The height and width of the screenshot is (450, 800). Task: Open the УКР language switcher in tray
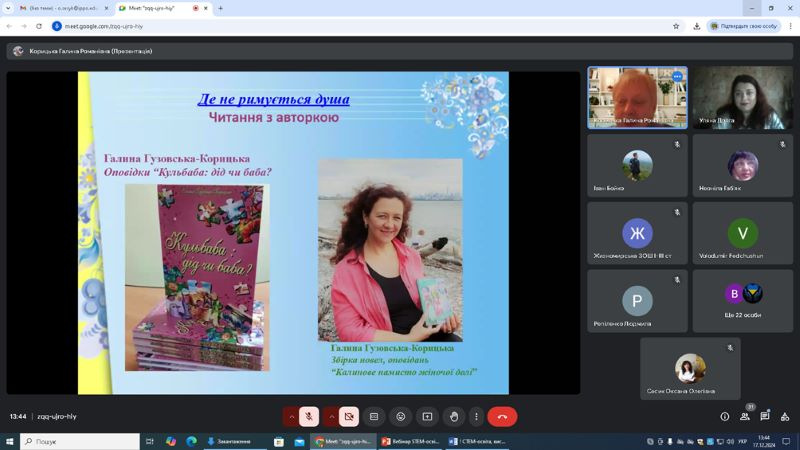(x=743, y=441)
